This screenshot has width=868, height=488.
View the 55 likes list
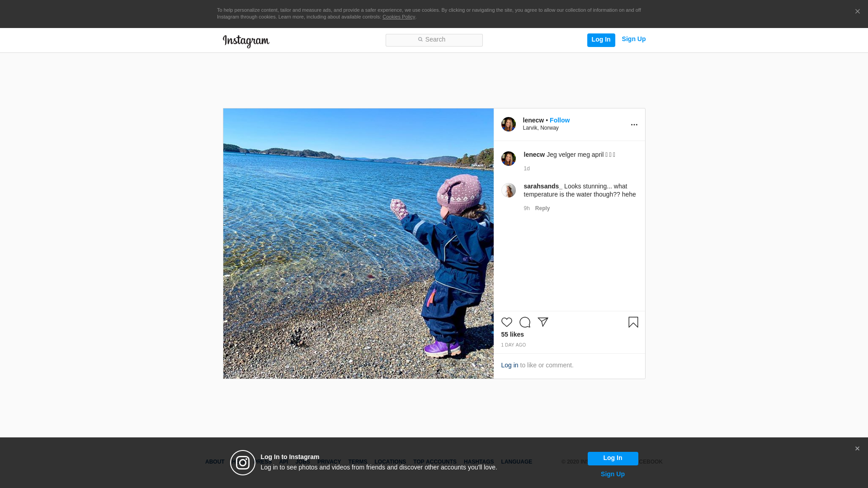click(513, 334)
